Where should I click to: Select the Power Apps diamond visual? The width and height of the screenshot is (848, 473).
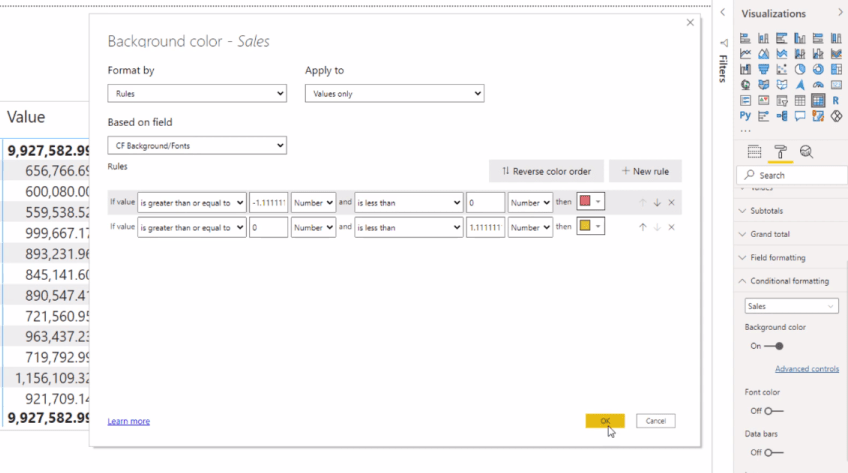tap(836, 116)
